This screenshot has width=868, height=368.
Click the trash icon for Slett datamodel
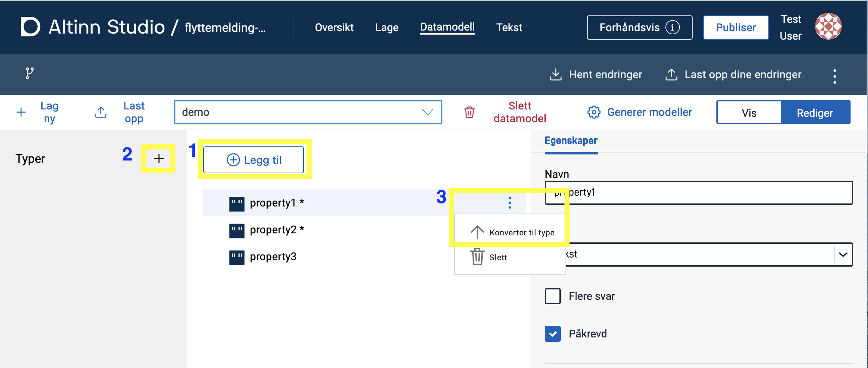469,112
